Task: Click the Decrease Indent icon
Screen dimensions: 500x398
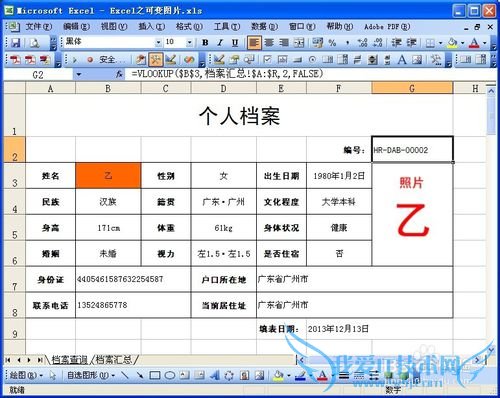Action: click(396, 43)
